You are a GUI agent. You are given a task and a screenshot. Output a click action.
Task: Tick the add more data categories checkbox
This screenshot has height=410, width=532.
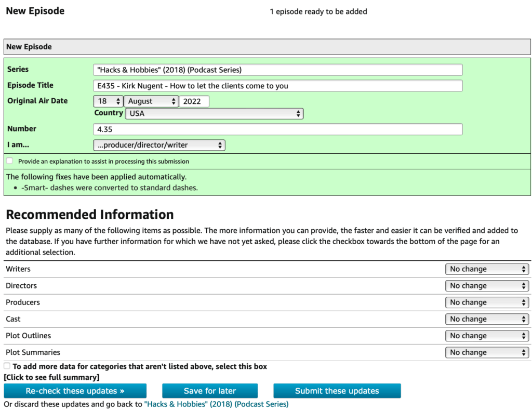[7, 366]
